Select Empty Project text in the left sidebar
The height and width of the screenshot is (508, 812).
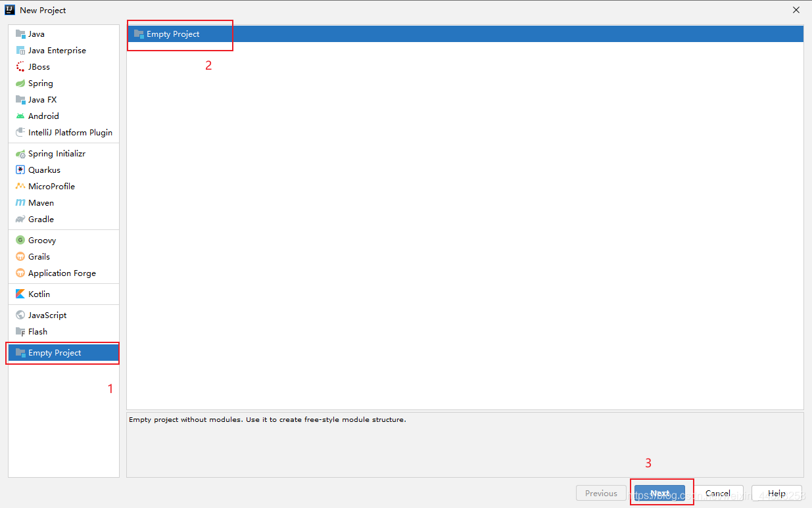(x=55, y=352)
